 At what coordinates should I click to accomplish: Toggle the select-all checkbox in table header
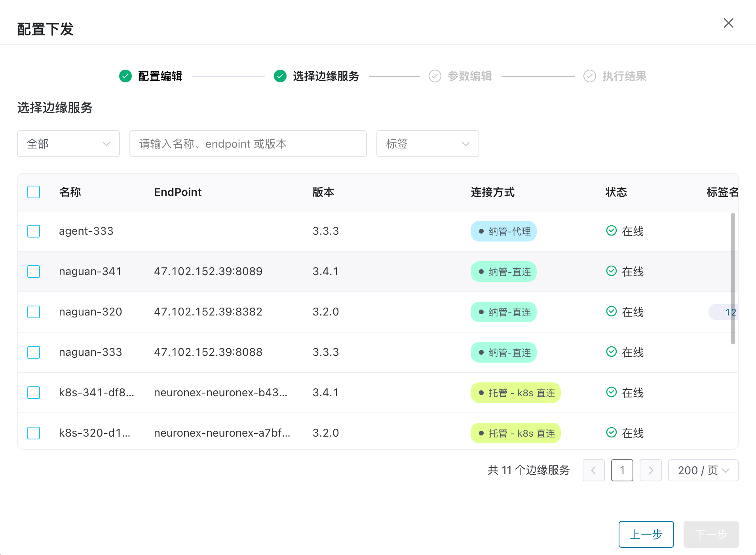click(x=34, y=192)
